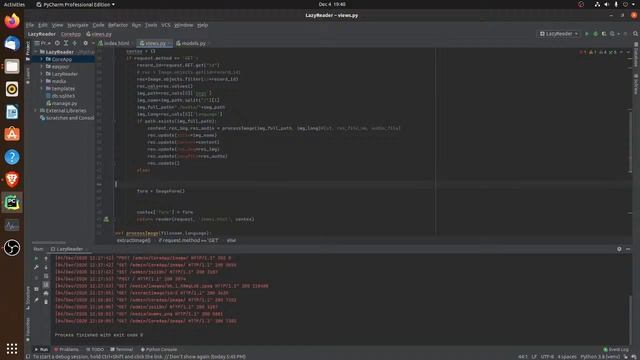Image resolution: width=640 pixels, height=360 pixels.
Task: Click the wrench icon in Run panel
Action: pos(36,267)
